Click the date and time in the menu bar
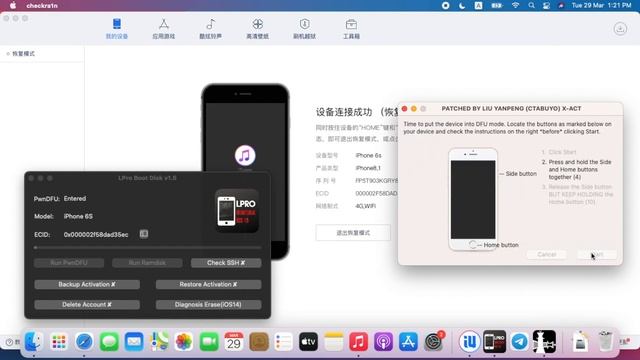The height and width of the screenshot is (360, 640). [601, 5]
